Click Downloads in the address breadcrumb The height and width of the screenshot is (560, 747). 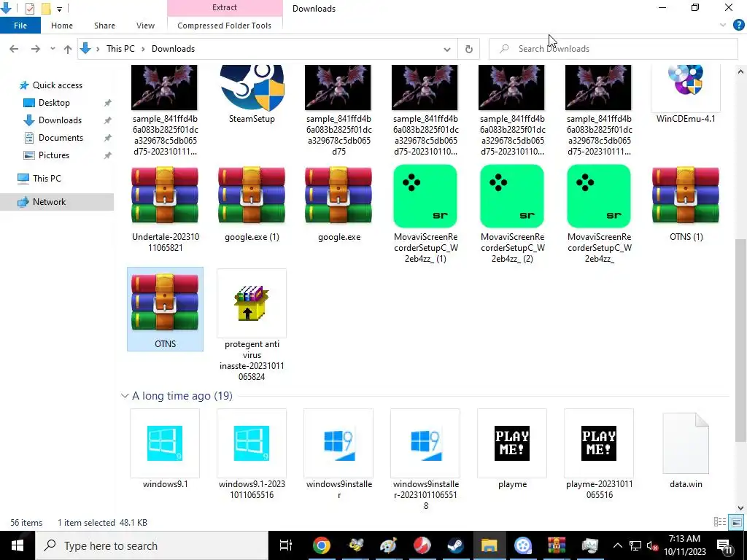[173, 49]
